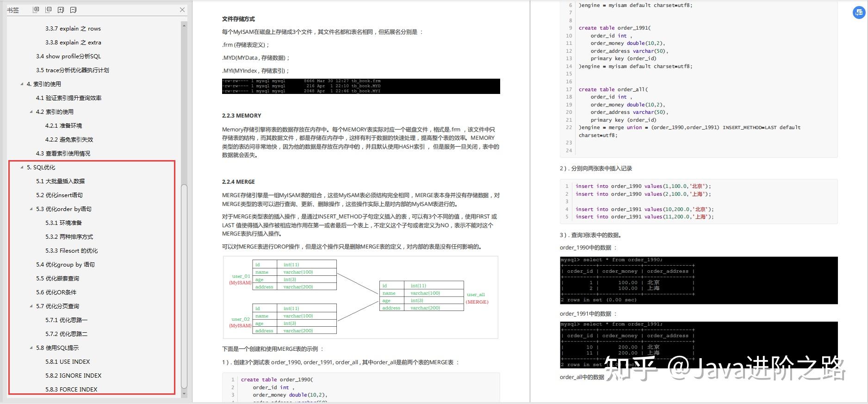
Task: Click the bookmark panel scroll-up arrow
Action: [184, 26]
